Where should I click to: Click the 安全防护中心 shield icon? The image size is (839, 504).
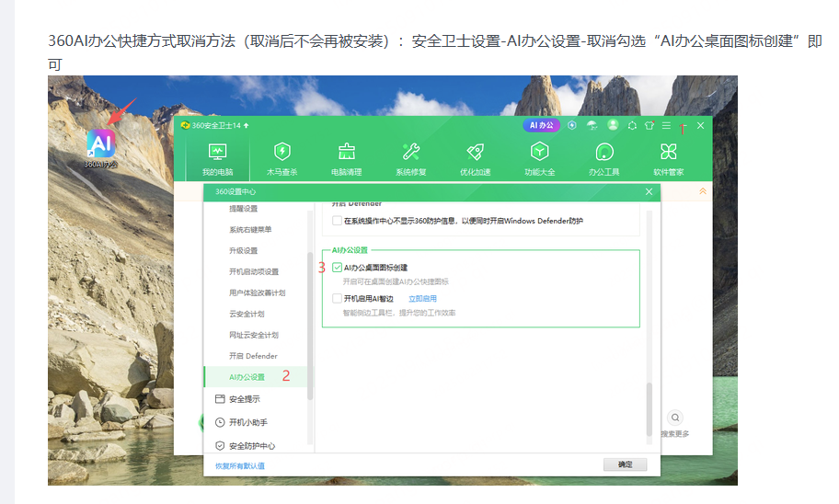(219, 446)
